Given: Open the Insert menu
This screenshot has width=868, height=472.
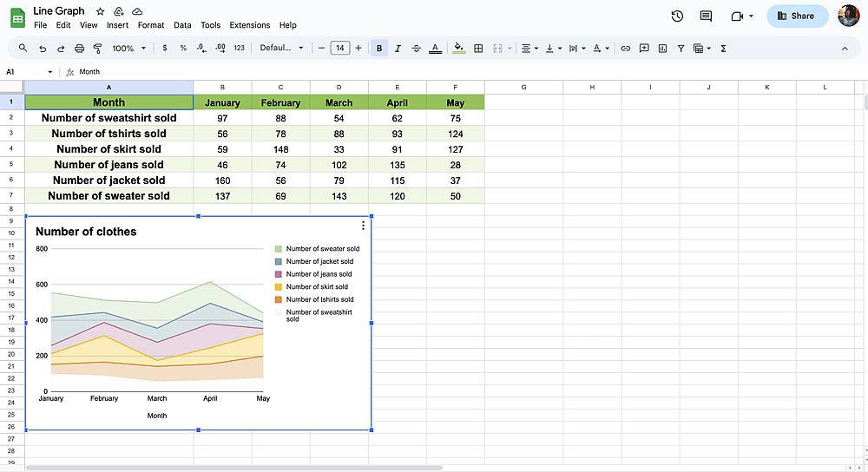Looking at the screenshot, I should [x=117, y=25].
